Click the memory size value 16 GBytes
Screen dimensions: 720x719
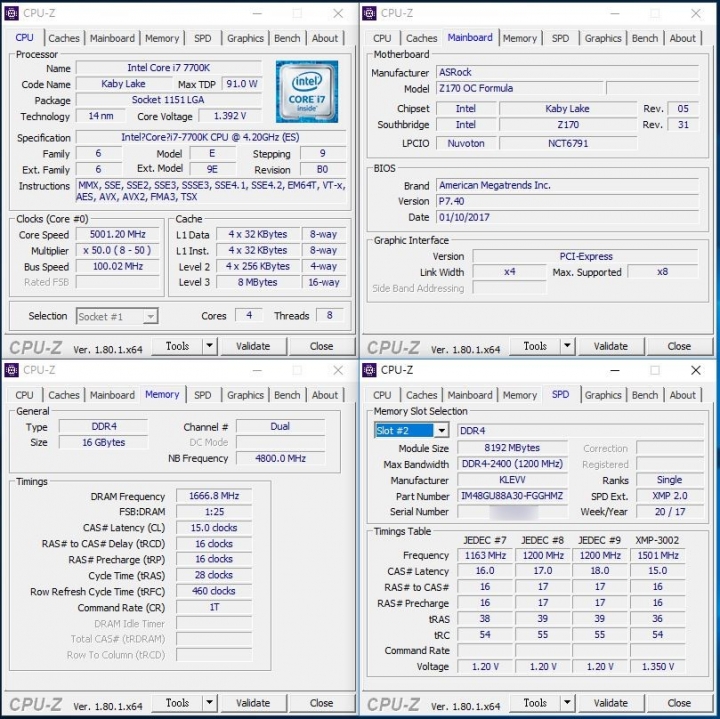coord(104,442)
